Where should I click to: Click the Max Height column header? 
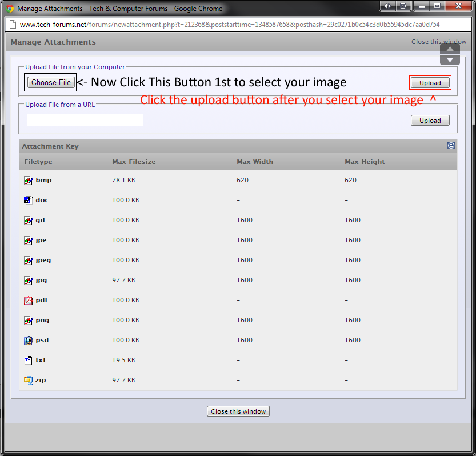click(x=365, y=162)
